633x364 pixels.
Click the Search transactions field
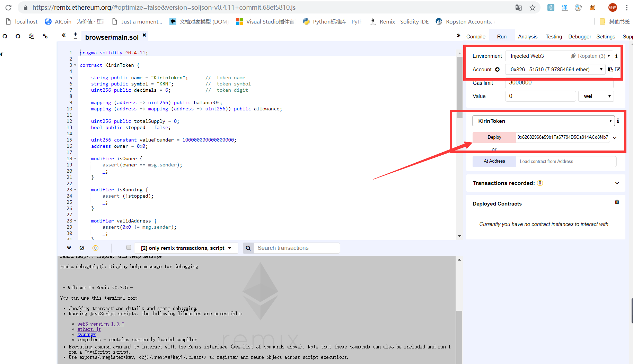297,248
